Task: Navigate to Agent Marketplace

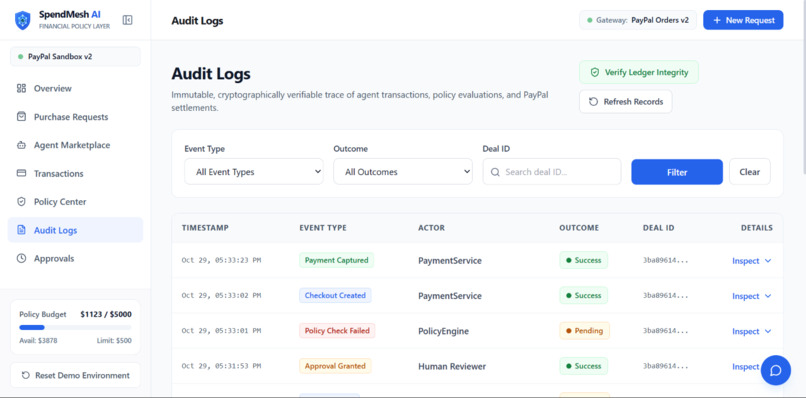Action: 75,145
